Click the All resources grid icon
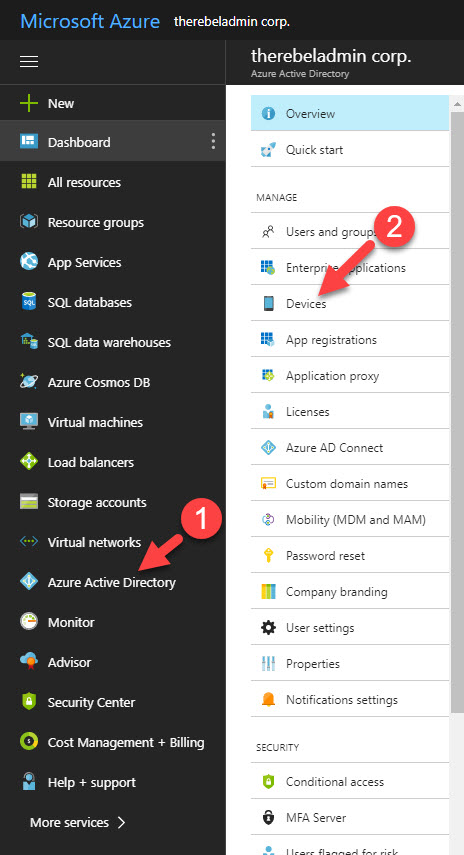Viewport: 464px width, 855px height. coord(29,182)
